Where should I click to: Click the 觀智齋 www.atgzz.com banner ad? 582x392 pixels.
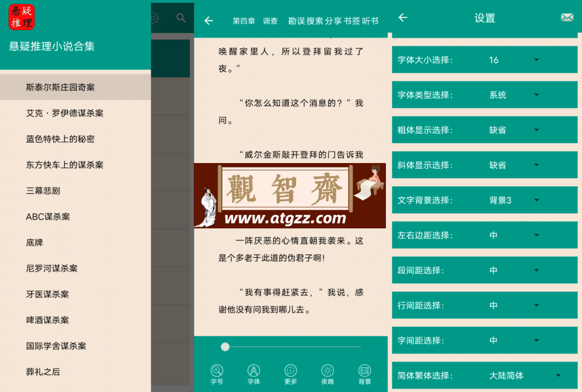(290, 196)
